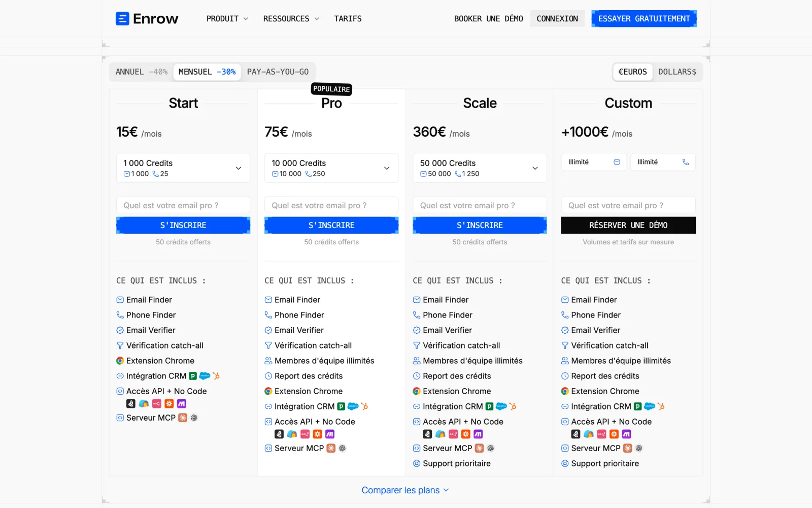Expand the RESSOURCES navigation menu
This screenshot has width=812, height=508.
coord(291,19)
